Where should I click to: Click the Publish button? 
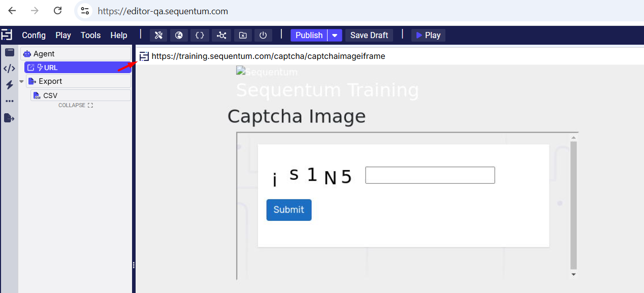pos(309,35)
